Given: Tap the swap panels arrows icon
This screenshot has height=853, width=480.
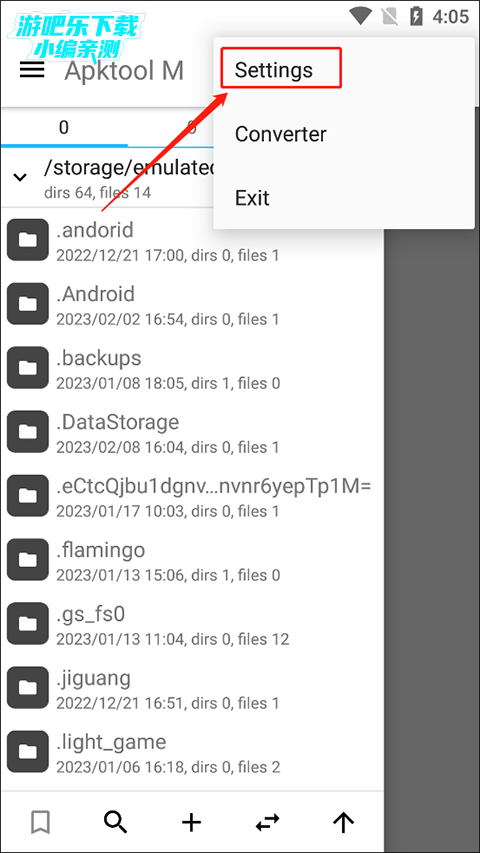Looking at the screenshot, I should tap(267, 822).
